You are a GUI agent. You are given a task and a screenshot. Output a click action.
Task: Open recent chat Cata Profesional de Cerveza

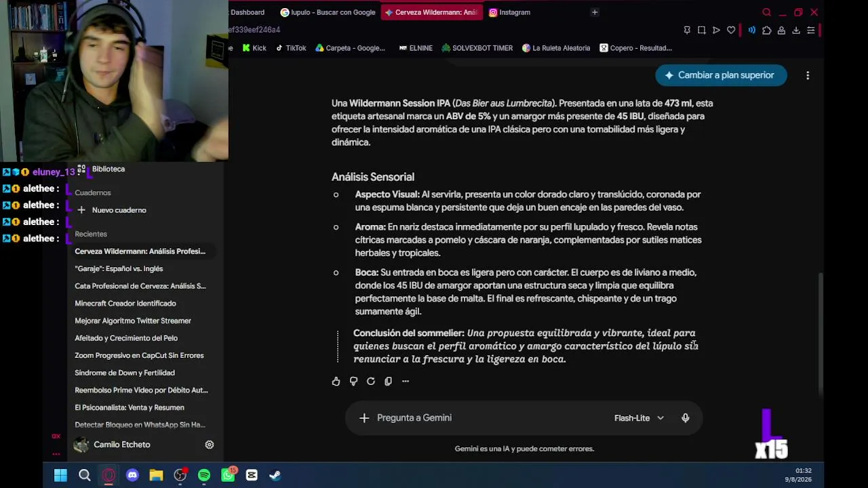(x=140, y=286)
